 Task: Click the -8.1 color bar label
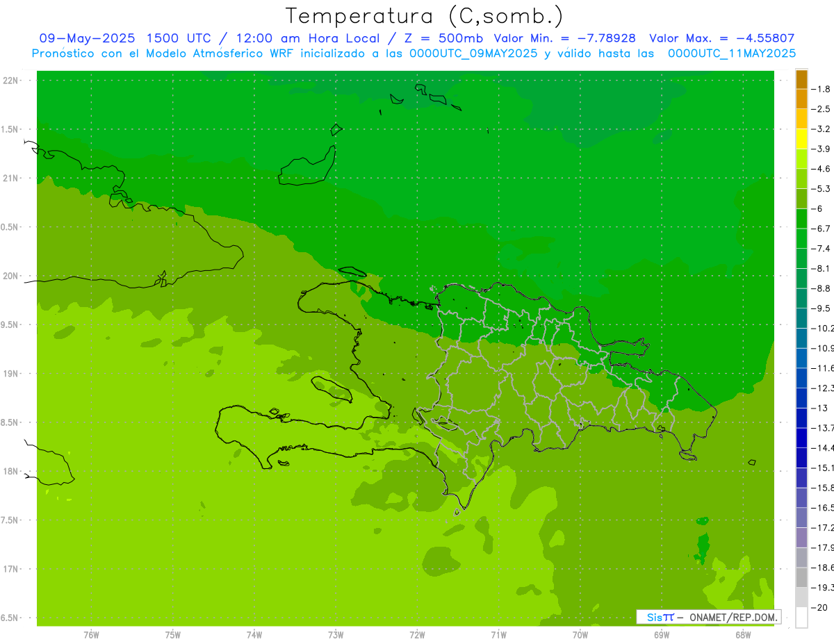(821, 268)
